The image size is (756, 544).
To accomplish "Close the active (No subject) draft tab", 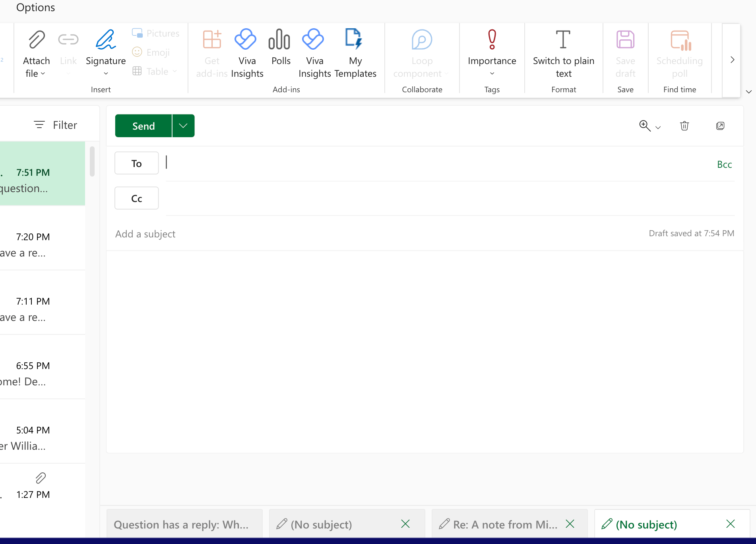I will pyautogui.click(x=730, y=524).
